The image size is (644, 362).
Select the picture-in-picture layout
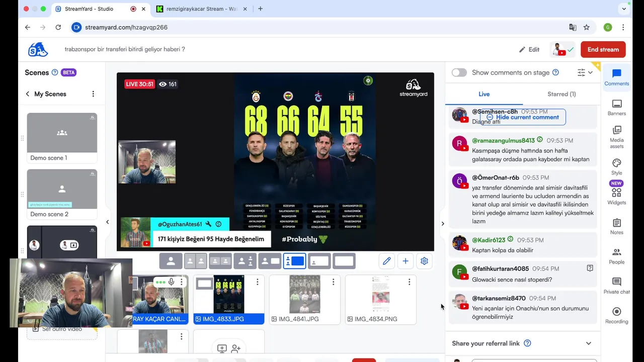(x=319, y=261)
